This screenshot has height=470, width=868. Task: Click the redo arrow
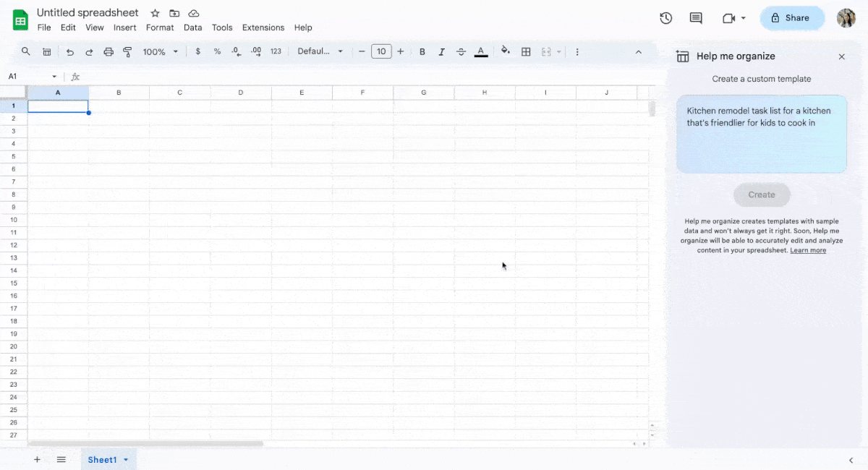pos(89,52)
